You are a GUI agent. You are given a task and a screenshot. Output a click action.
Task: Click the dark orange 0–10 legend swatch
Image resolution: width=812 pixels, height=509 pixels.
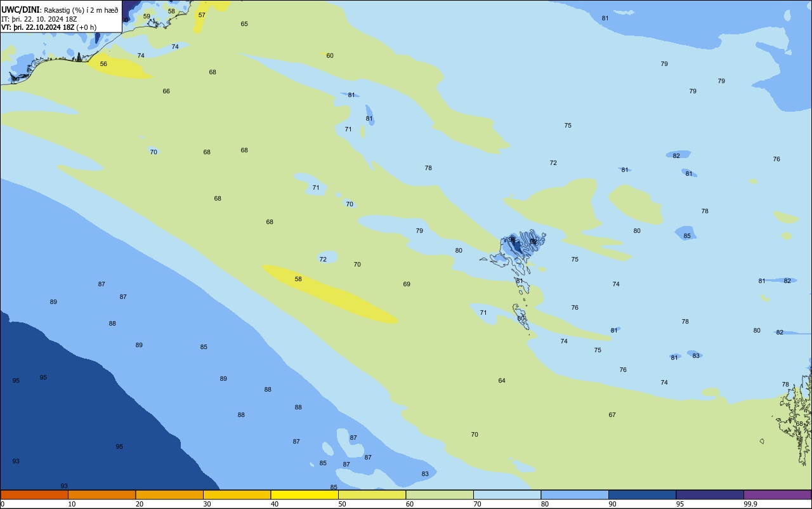[34, 494]
